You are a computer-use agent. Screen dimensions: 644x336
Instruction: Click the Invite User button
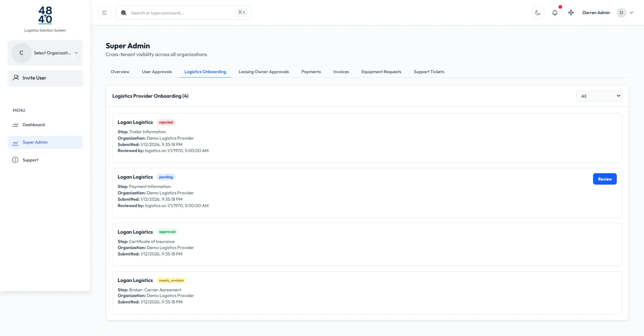[45, 78]
